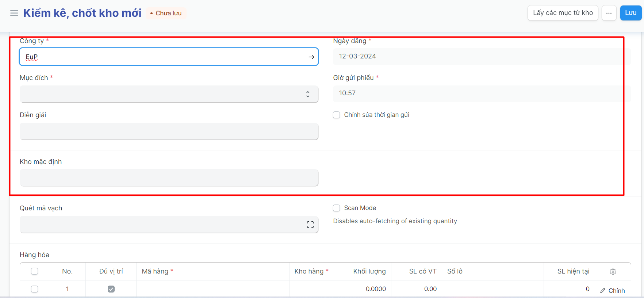The height and width of the screenshot is (298, 644).
Task: Click the barcode scan icon
Action: point(310,225)
